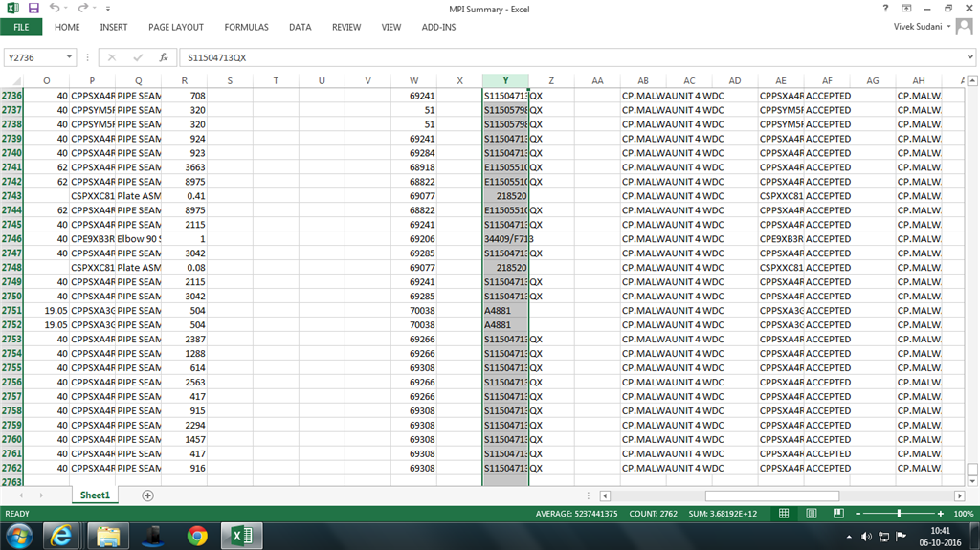980x550 pixels.
Task: Click Excel icon in taskbar
Action: click(241, 537)
